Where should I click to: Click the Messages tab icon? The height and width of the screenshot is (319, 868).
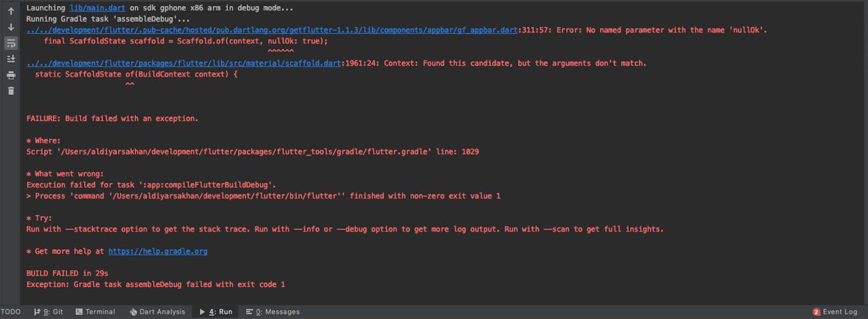point(250,312)
